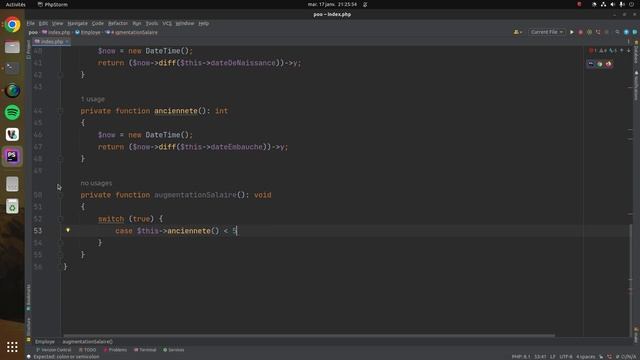The height and width of the screenshot is (360, 640).
Task: Collapse augmentationSalaire function fold marker on line 50
Action: pyautogui.click(x=60, y=195)
